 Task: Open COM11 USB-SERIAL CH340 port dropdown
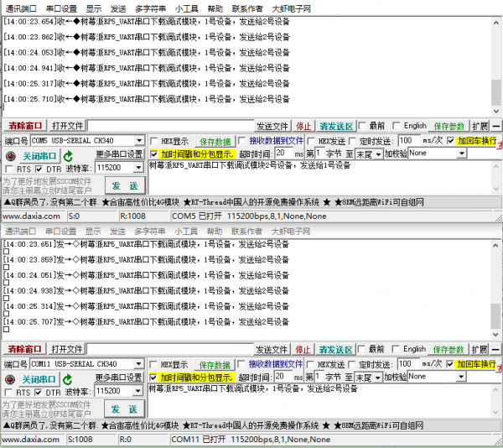pyautogui.click(x=138, y=364)
